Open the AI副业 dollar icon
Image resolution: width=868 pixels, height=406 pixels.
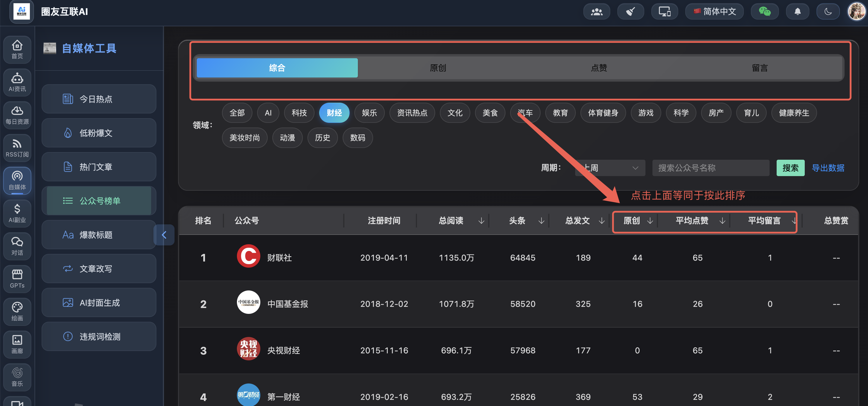(x=17, y=213)
